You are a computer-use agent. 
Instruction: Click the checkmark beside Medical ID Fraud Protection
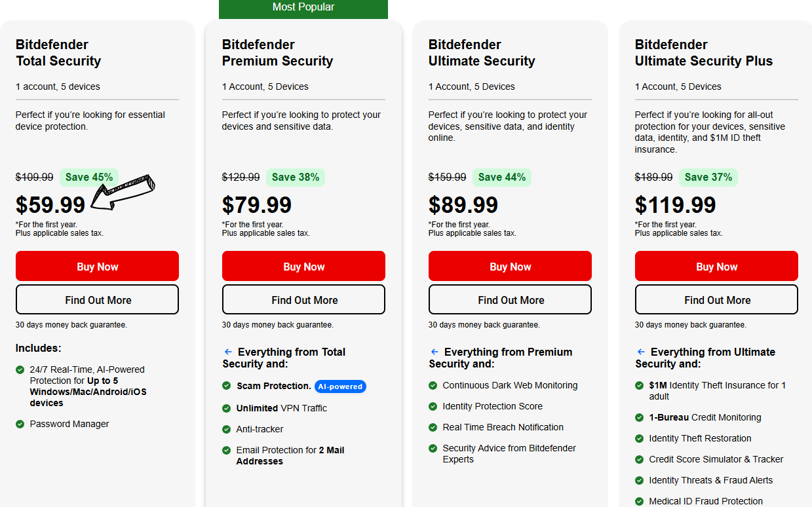pos(639,501)
